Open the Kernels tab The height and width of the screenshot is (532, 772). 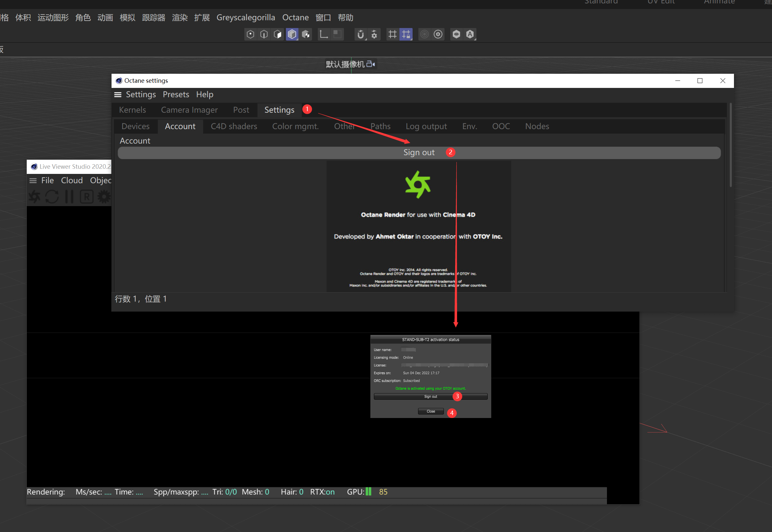tap(132, 110)
